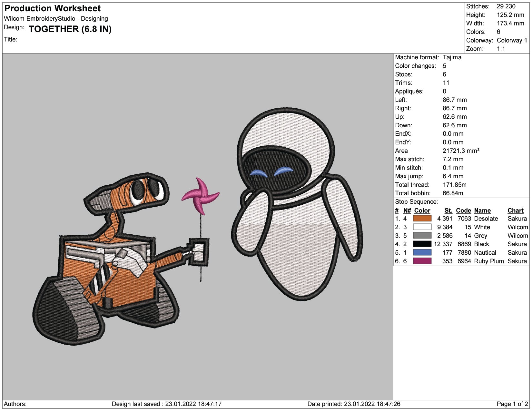Click the Desolate orange color swatch
The height and width of the screenshot is (411, 532).
tap(422, 219)
